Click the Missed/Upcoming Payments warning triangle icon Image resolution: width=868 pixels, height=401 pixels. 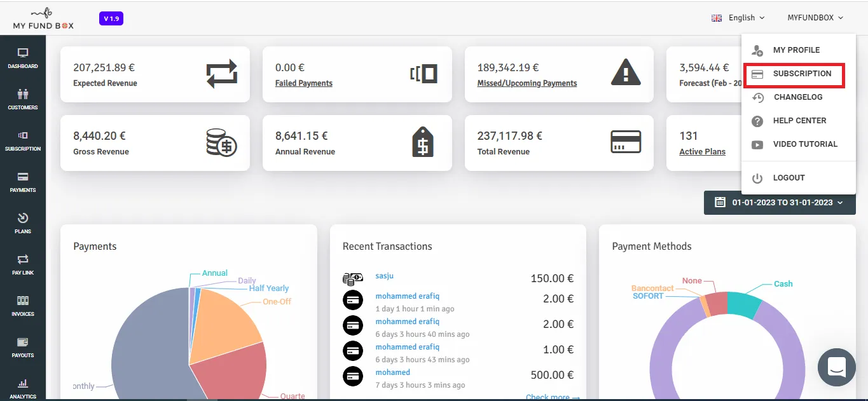[x=626, y=72]
